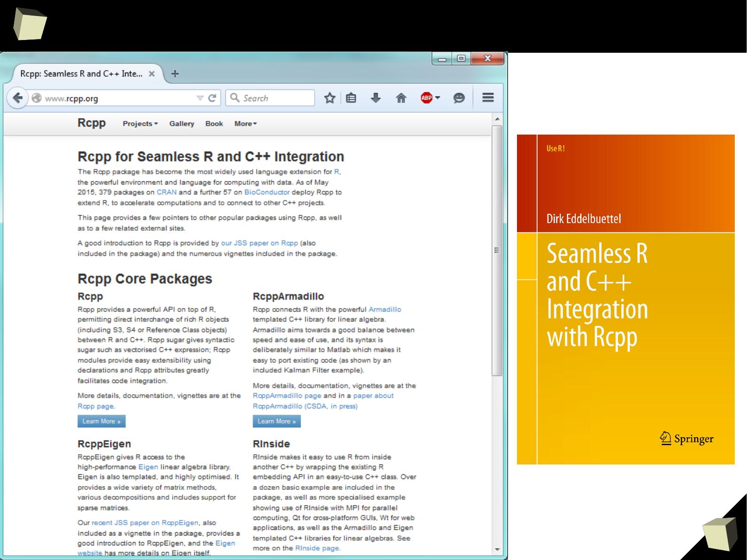Select the Book nav item
747x560 pixels.
coord(214,124)
